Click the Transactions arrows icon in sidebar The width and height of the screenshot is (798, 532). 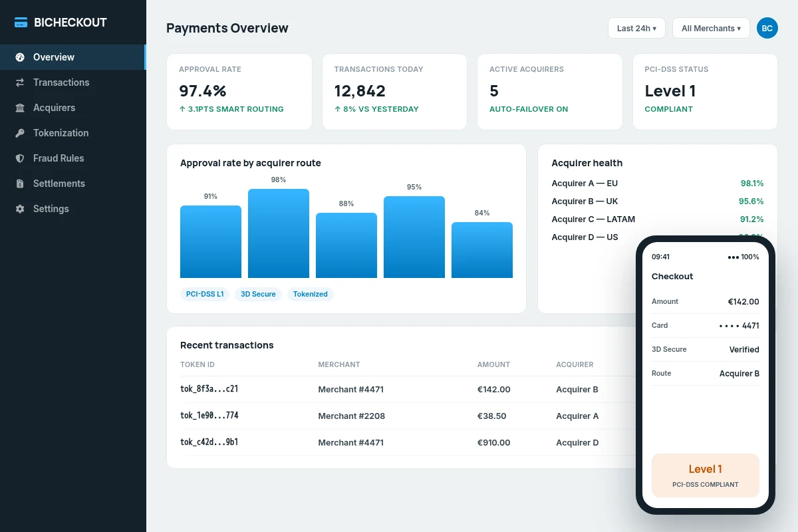[x=20, y=82]
